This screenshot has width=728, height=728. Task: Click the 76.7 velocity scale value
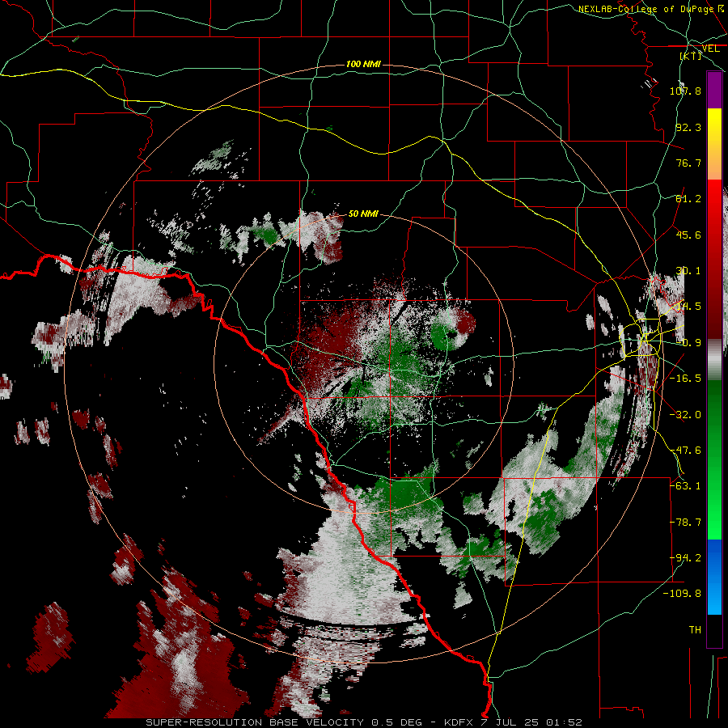[x=688, y=163]
